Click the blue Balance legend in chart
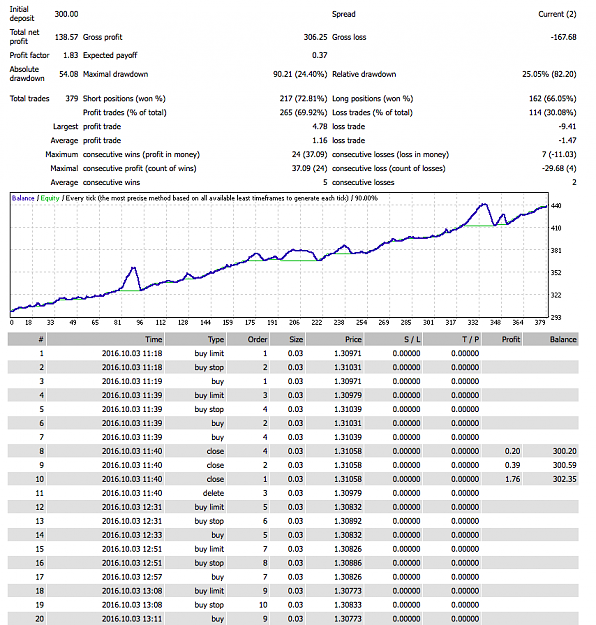This screenshot has width=596, height=625. click(23, 198)
